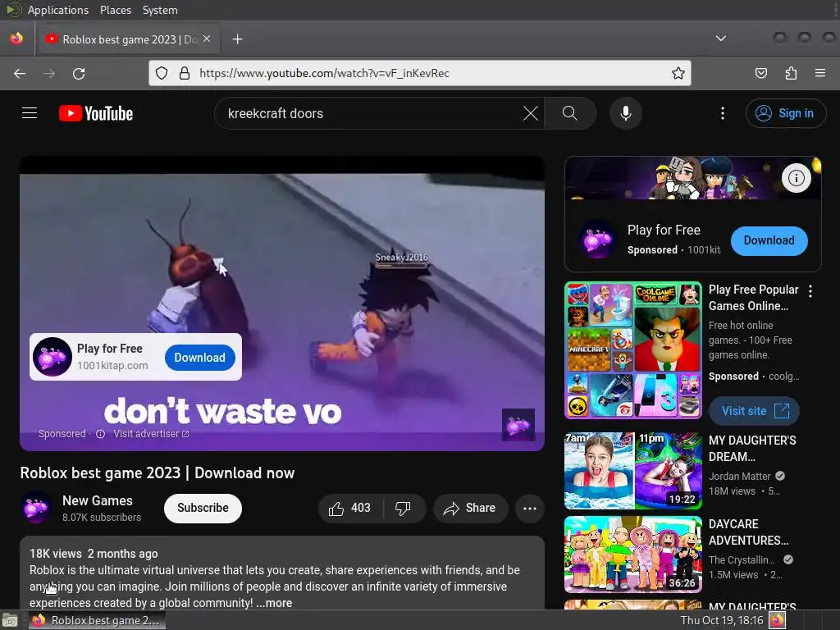Open the New Games channel avatar
Image resolution: width=840 pixels, height=630 pixels.
(36, 508)
